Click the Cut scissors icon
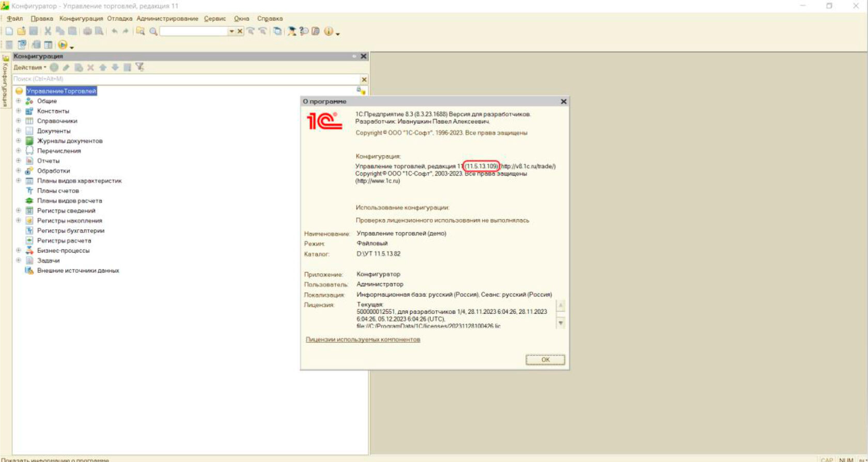This screenshot has height=462, width=868. (x=48, y=31)
